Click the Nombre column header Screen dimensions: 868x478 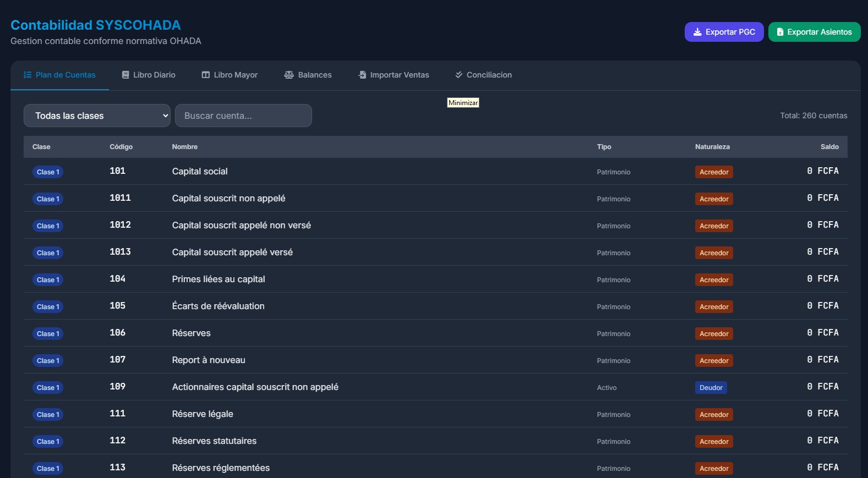tap(185, 147)
